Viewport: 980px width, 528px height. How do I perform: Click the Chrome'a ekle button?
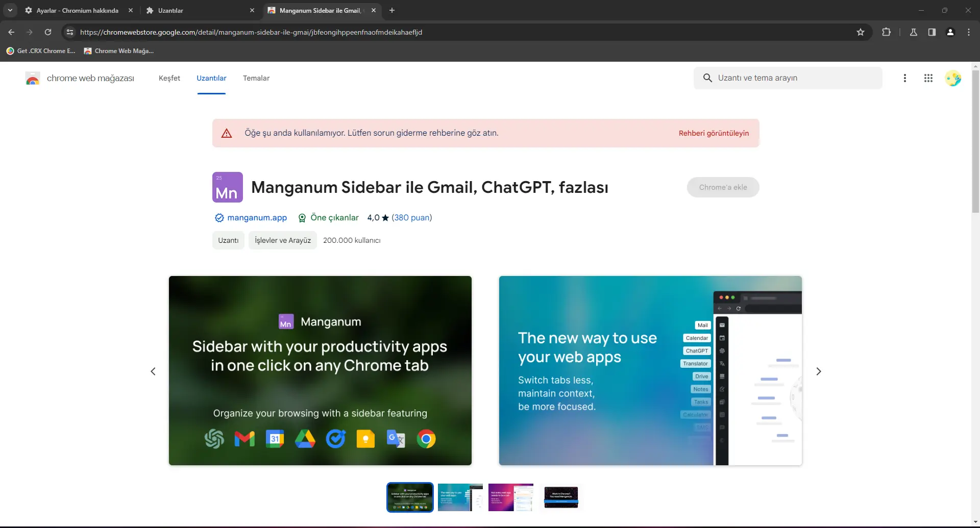[x=723, y=187]
